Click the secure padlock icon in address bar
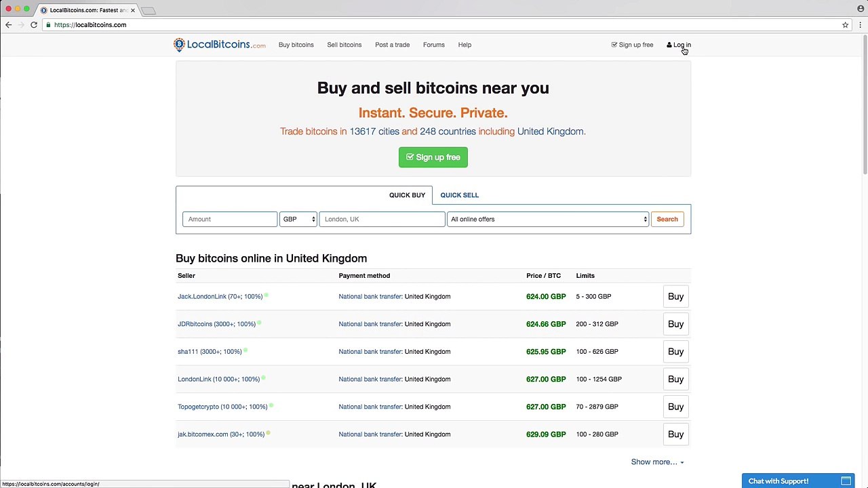Viewport: 868px width, 488px height. click(x=48, y=25)
